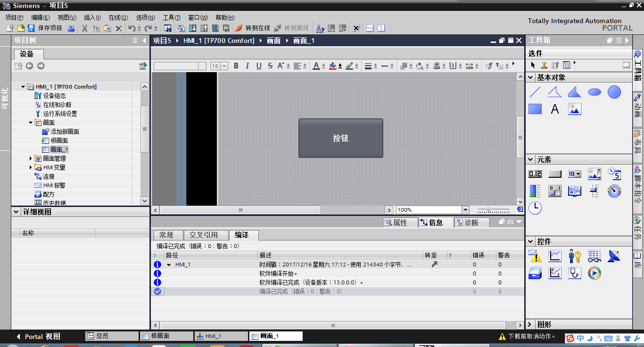
Task: Select the Polygon basic object
Action: [x=575, y=92]
